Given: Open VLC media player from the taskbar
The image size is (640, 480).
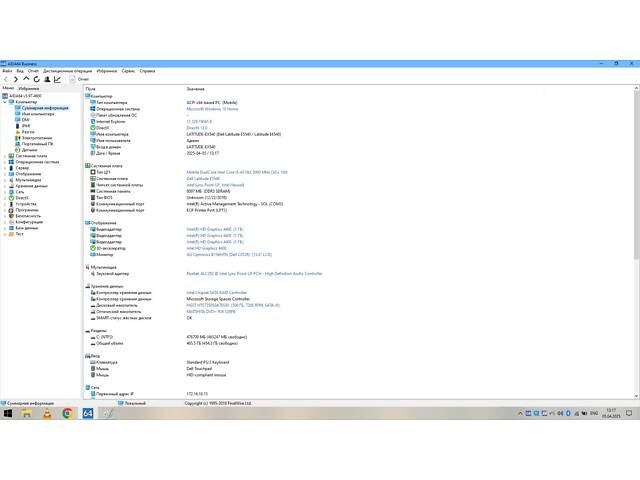Looking at the screenshot, I should click(x=47, y=413).
